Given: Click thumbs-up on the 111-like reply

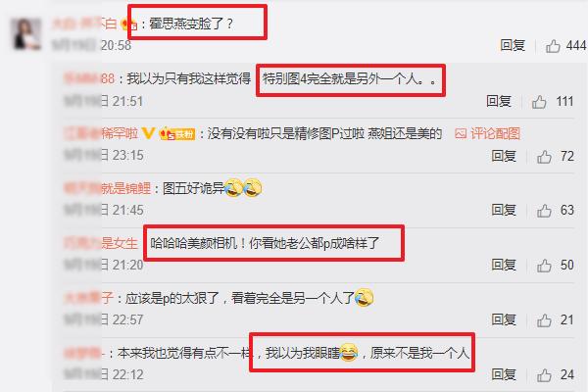Looking at the screenshot, I should (x=539, y=102).
